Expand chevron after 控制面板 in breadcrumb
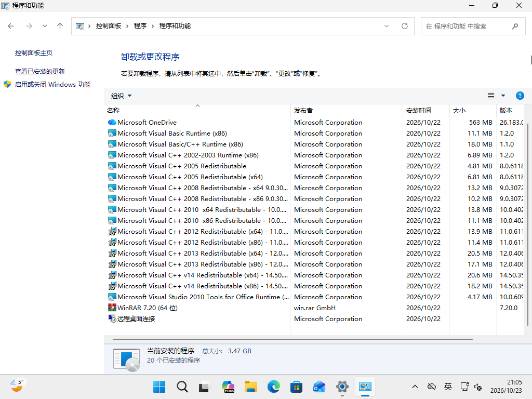 click(x=127, y=26)
